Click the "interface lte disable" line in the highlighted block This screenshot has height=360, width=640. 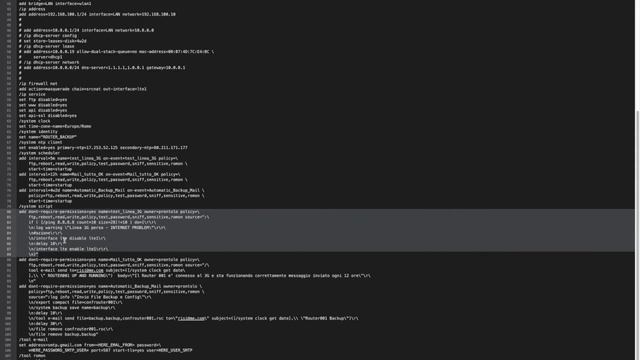point(67,238)
